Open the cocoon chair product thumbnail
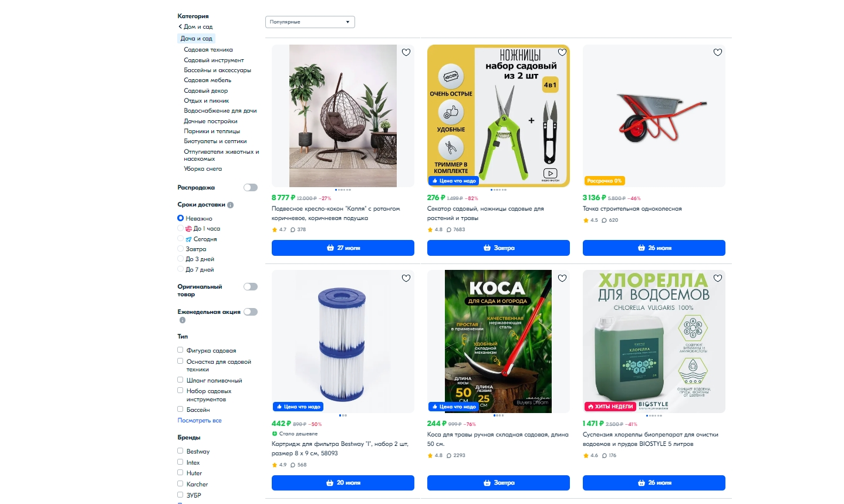The height and width of the screenshot is (504, 844). (x=343, y=116)
